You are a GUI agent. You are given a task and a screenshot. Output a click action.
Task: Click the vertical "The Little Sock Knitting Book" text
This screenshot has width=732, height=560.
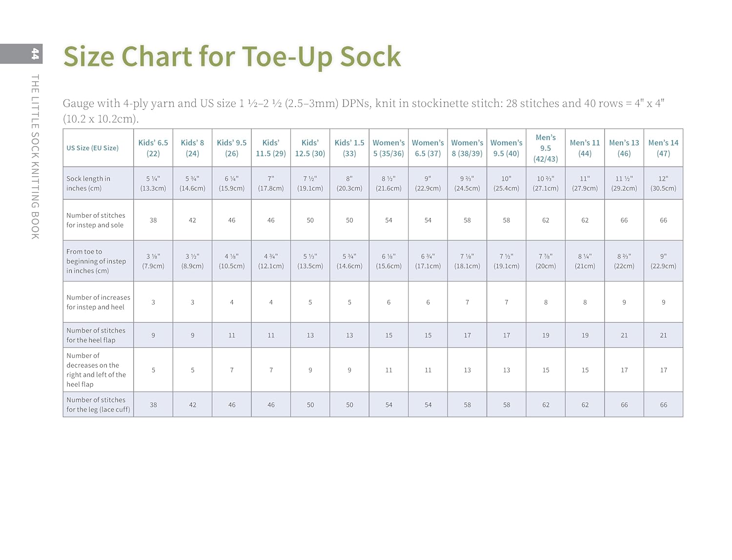pos(35,156)
